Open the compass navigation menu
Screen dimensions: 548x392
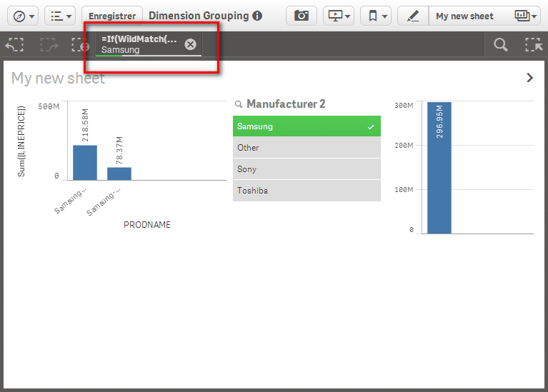tap(23, 16)
